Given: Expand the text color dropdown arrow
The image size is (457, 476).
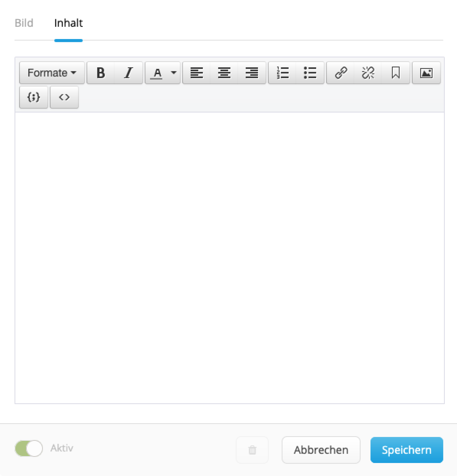Looking at the screenshot, I should 174,73.
